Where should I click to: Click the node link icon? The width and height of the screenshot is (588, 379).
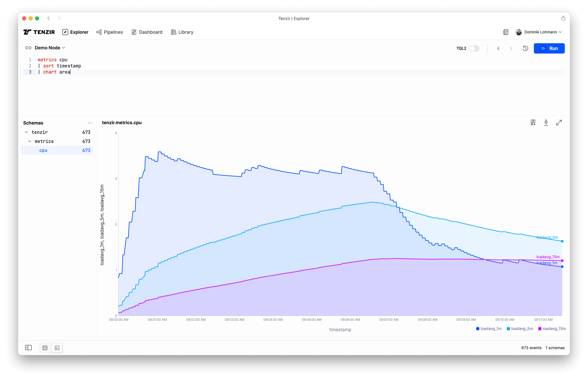coord(28,48)
